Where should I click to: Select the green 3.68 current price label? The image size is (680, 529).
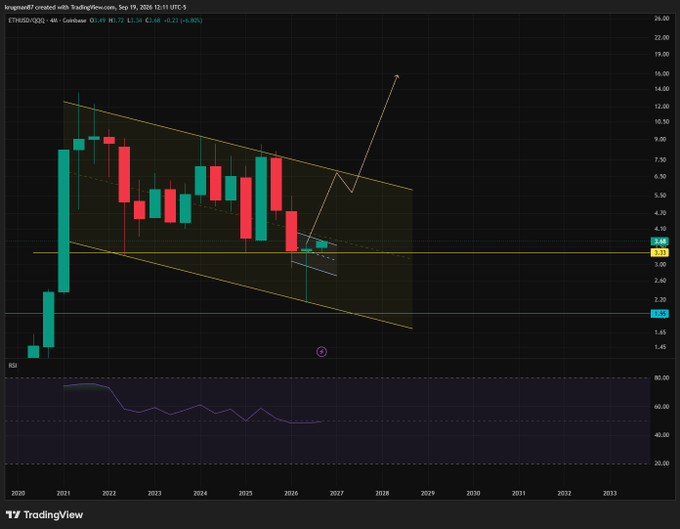point(660,241)
